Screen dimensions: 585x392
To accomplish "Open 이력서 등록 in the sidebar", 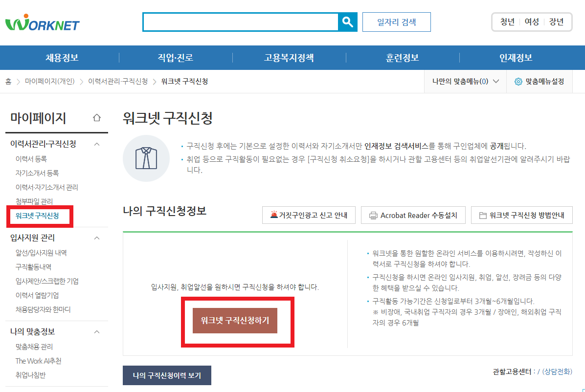I will pos(31,159).
